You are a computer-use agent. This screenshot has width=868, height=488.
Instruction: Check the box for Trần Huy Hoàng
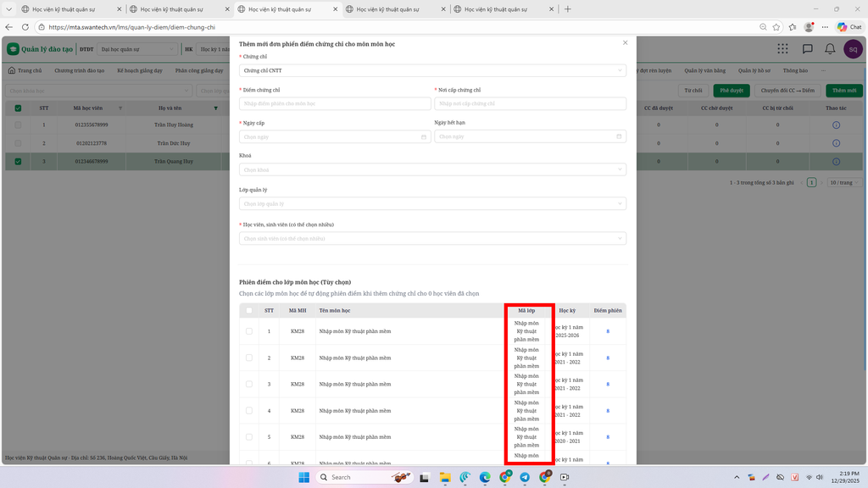point(19,125)
